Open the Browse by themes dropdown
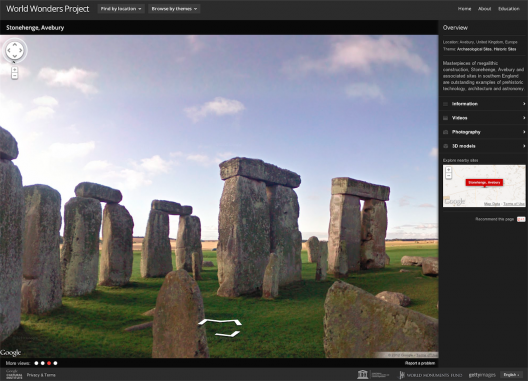528x381 pixels. click(x=174, y=9)
